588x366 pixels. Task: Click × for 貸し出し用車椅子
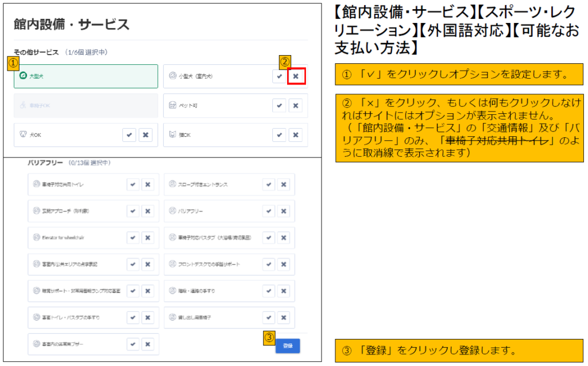(284, 317)
